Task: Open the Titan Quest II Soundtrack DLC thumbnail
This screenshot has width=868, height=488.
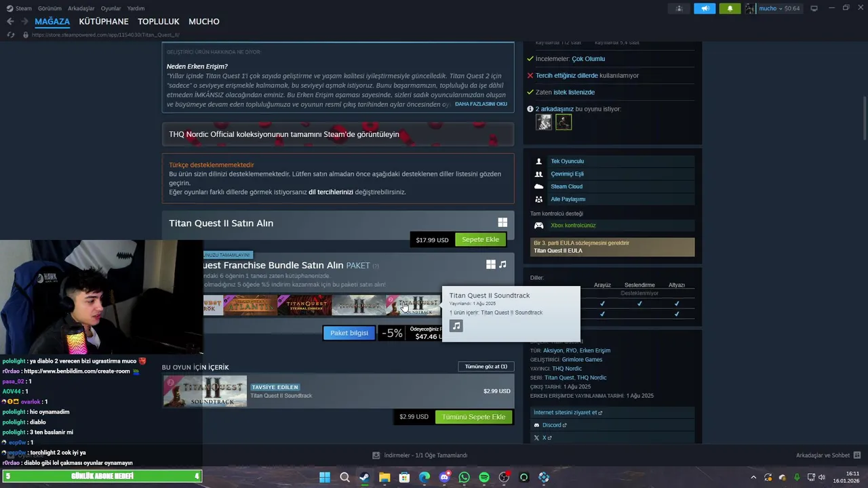Action: [x=205, y=391]
